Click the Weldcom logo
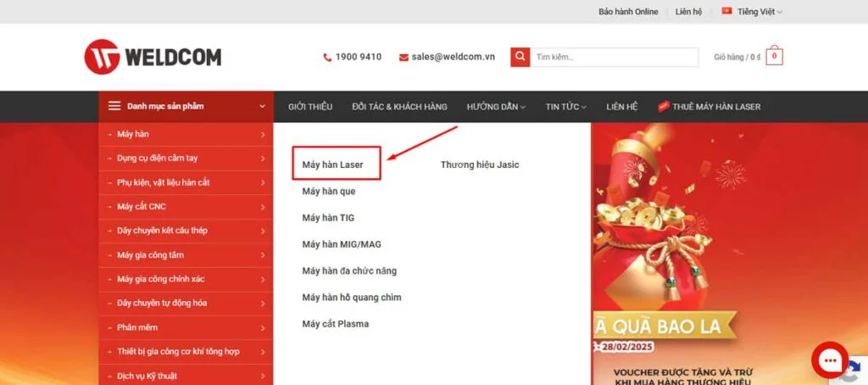The image size is (868, 385). (x=153, y=57)
